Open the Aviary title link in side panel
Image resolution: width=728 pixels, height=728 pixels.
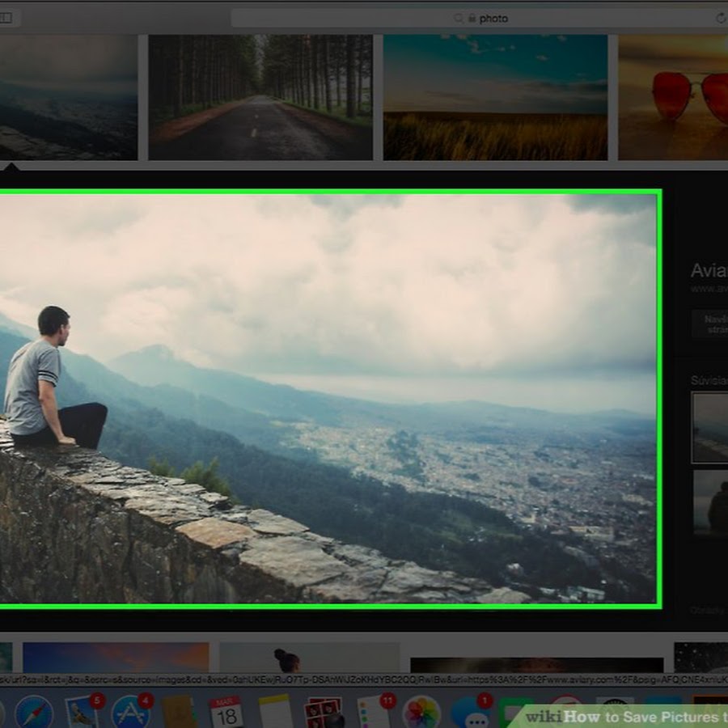pos(709,271)
